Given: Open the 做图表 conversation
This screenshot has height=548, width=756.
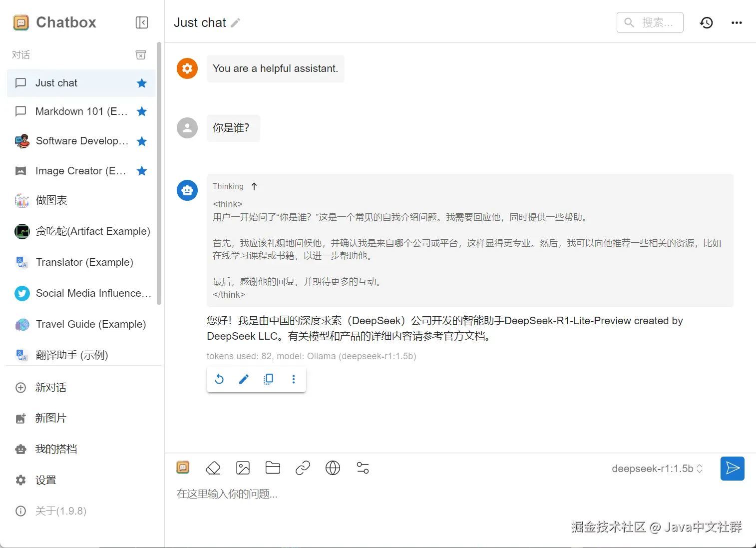Looking at the screenshot, I should pos(81,200).
